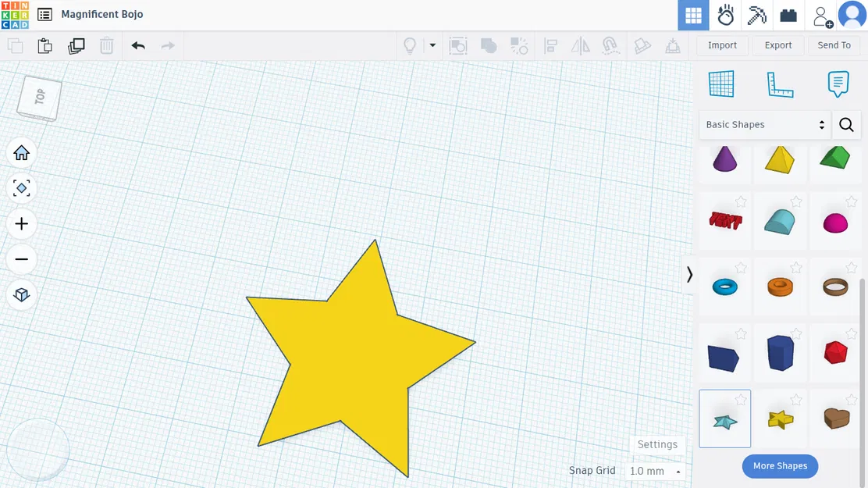Click the Lego brick export icon
868x488 pixels.
788,15
